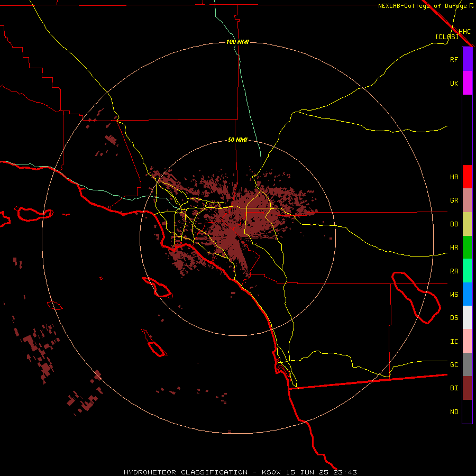Click the [CLAS] units label
The height and width of the screenshot is (476, 476).
447,36
